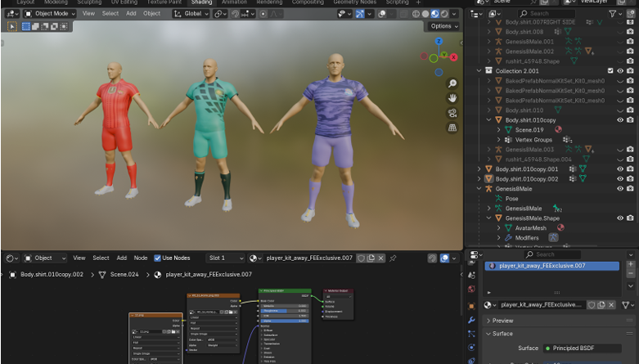
Task: Add material slot with plus button
Action: click(x=631, y=264)
